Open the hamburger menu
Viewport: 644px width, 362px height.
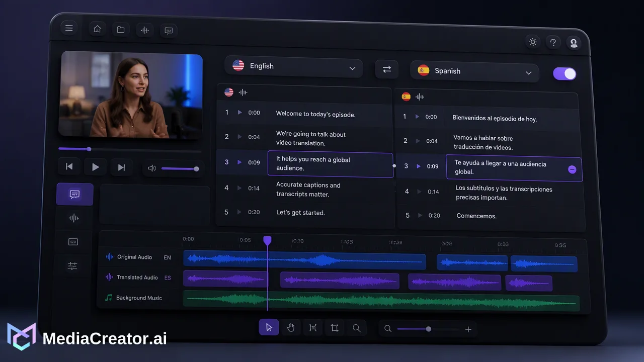tap(69, 28)
